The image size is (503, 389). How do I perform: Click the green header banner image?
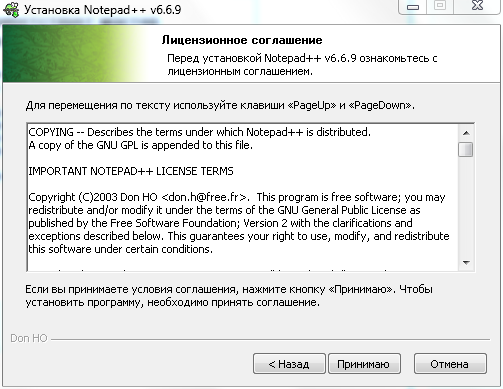point(75,54)
